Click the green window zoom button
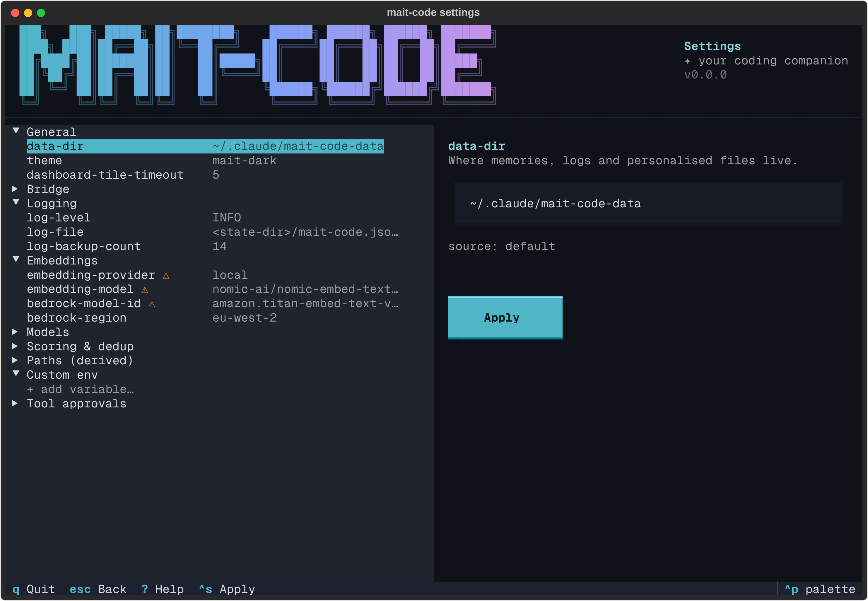Viewport: 868px width, 601px height. [x=41, y=13]
